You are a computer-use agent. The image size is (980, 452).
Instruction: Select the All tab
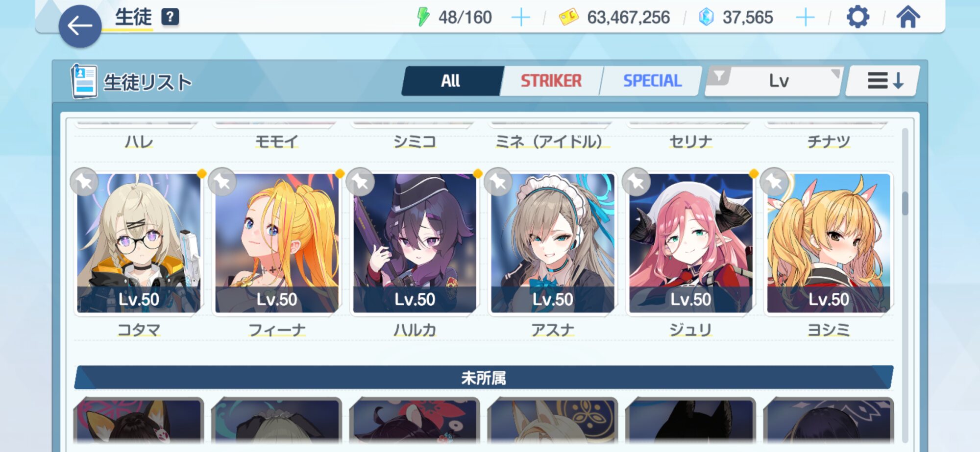pos(451,81)
